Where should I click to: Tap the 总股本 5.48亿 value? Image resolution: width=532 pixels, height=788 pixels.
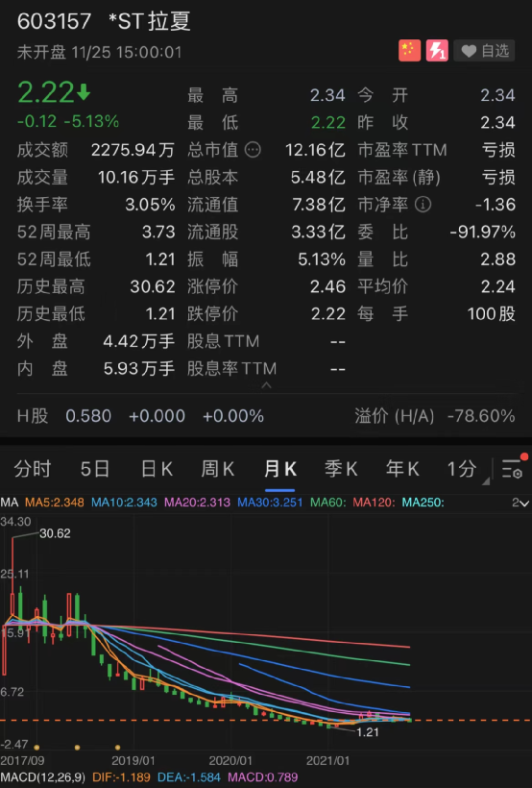click(318, 177)
